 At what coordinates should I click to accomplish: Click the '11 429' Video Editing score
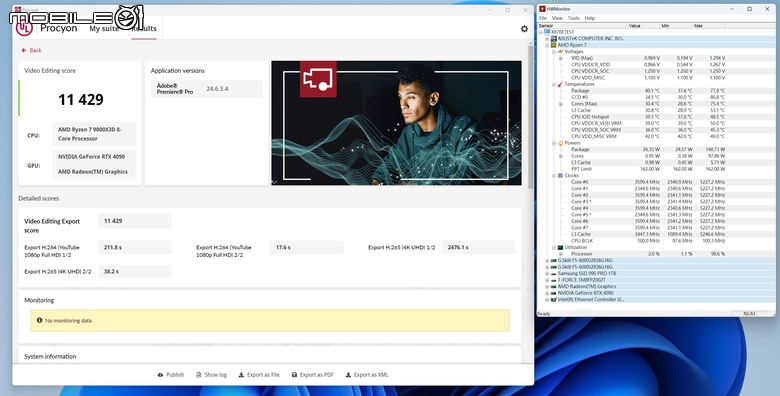(x=81, y=100)
